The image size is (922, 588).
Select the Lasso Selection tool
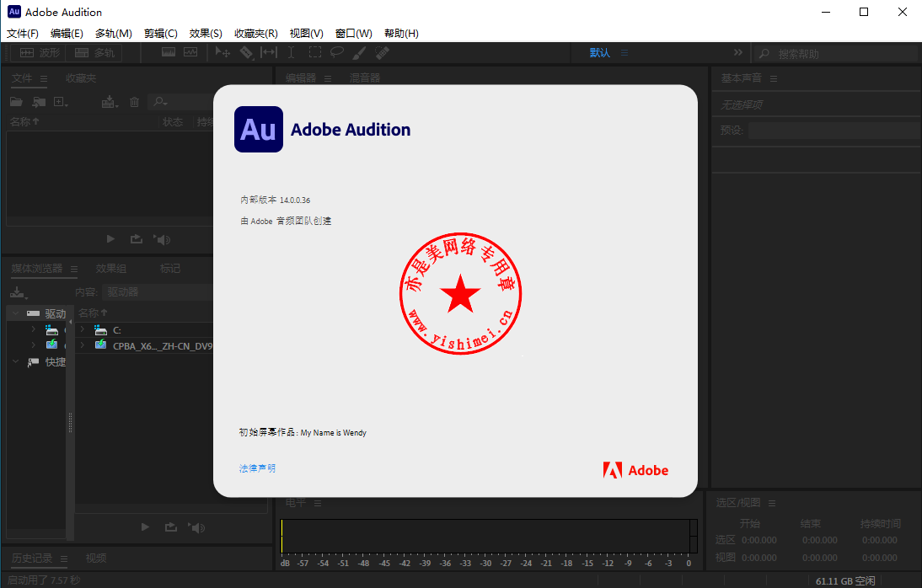coord(337,52)
